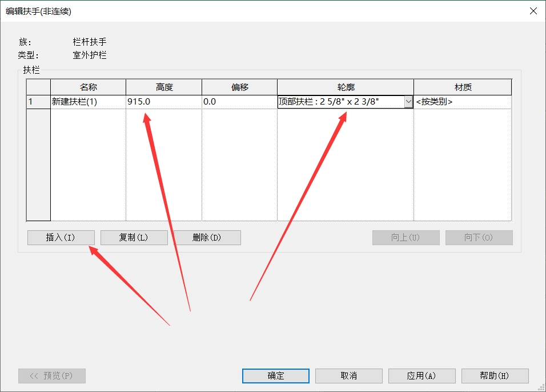Click the offset value 0.0

(x=239, y=102)
